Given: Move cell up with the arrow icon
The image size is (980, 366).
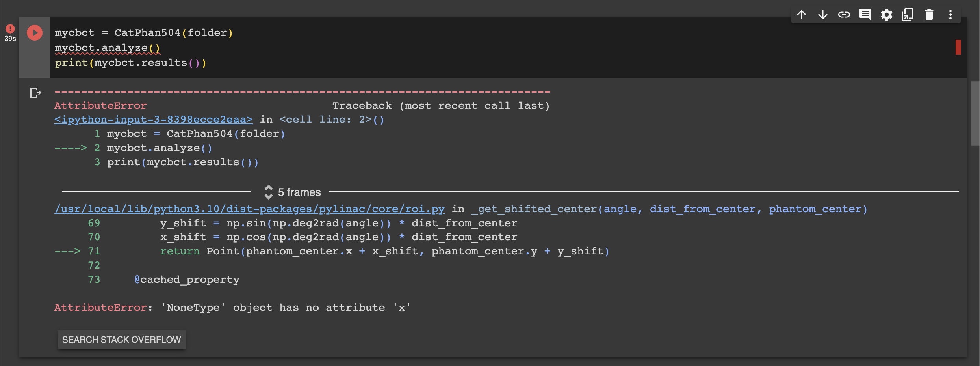Looking at the screenshot, I should (802, 15).
